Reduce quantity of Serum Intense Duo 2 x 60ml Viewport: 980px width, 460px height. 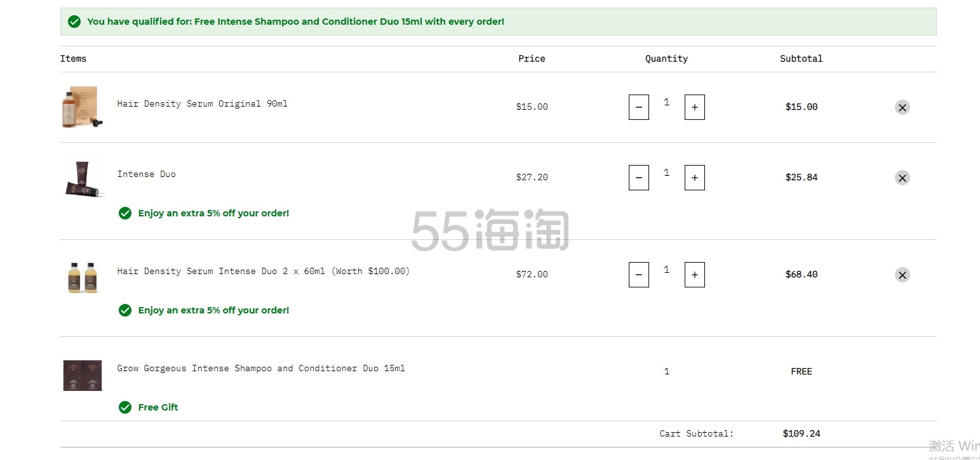click(x=638, y=275)
